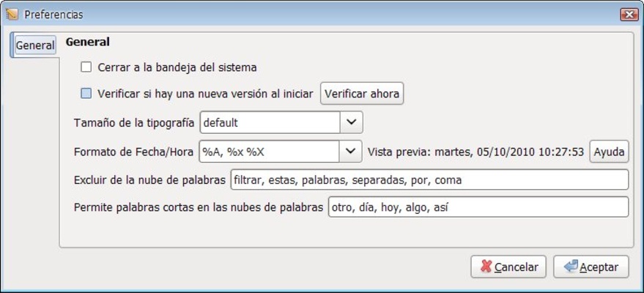Image resolution: width=644 pixels, height=293 pixels.
Task: Enable Cerrar a la bandeja del sistema checkbox
Action: tap(86, 67)
